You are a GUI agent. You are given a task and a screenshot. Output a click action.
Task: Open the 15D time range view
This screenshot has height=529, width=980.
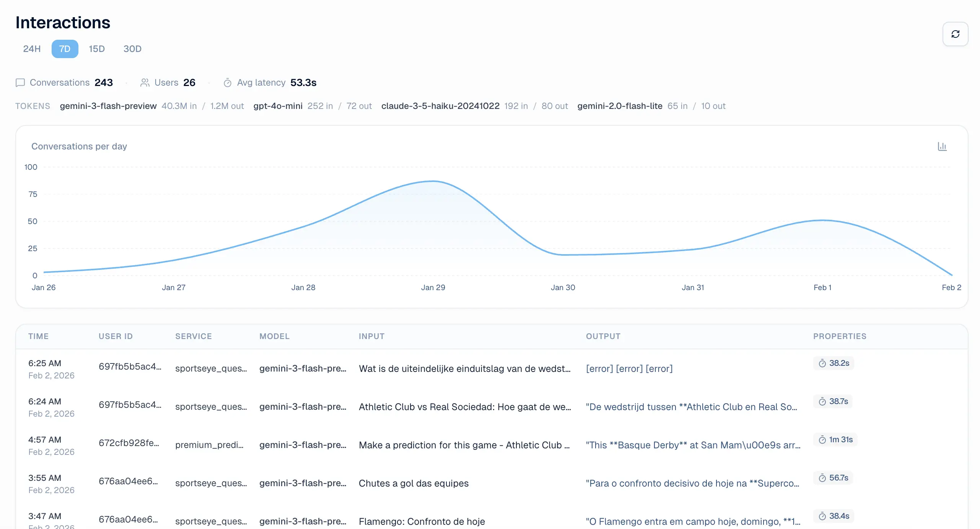(96, 49)
